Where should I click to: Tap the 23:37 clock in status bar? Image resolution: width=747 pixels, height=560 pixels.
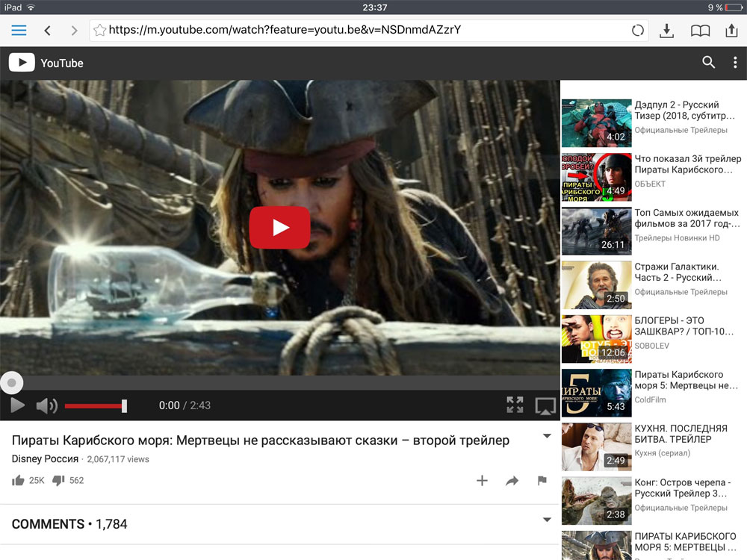pyautogui.click(x=374, y=7)
